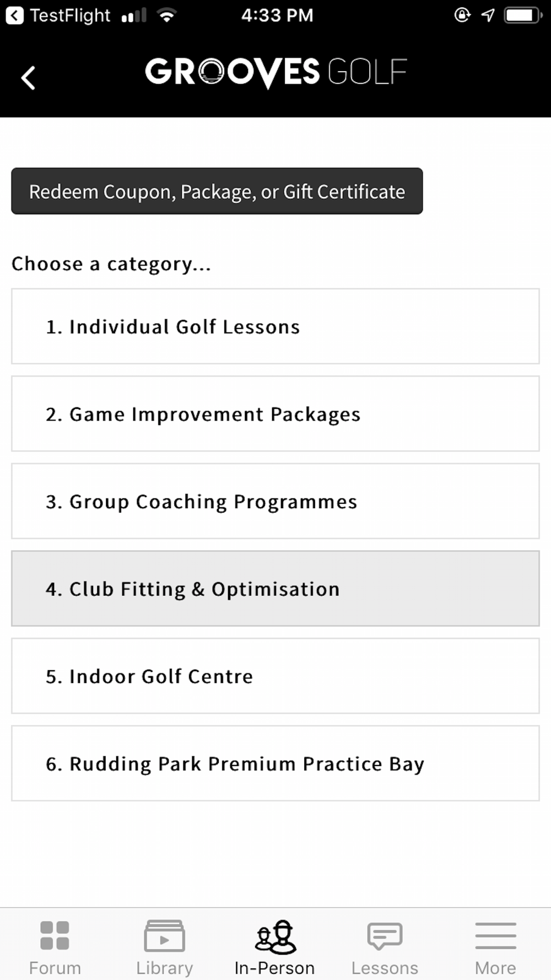The image size is (551, 980).
Task: Tap the location arrow status icon
Action: 488,15
